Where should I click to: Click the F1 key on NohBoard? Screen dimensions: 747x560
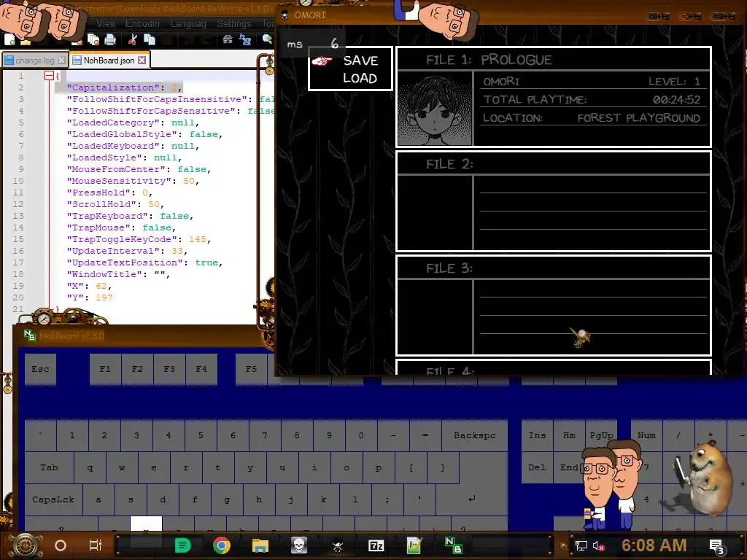click(105, 369)
